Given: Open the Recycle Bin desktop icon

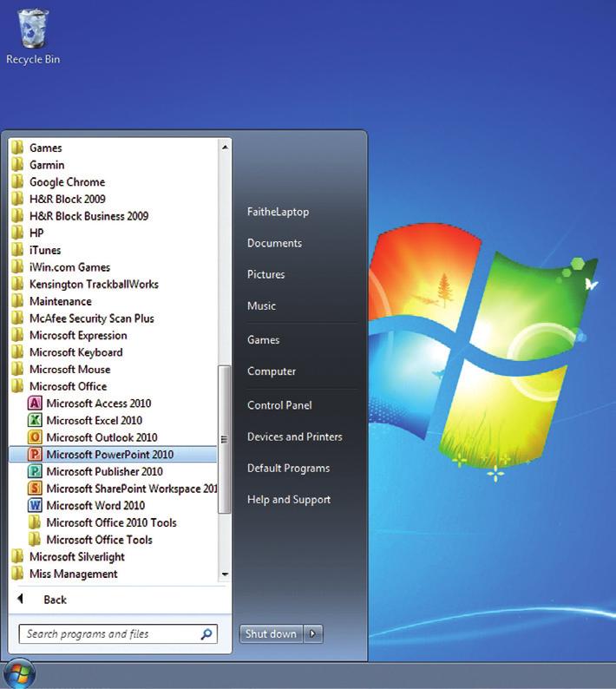Looking at the screenshot, I should pos(33,36).
